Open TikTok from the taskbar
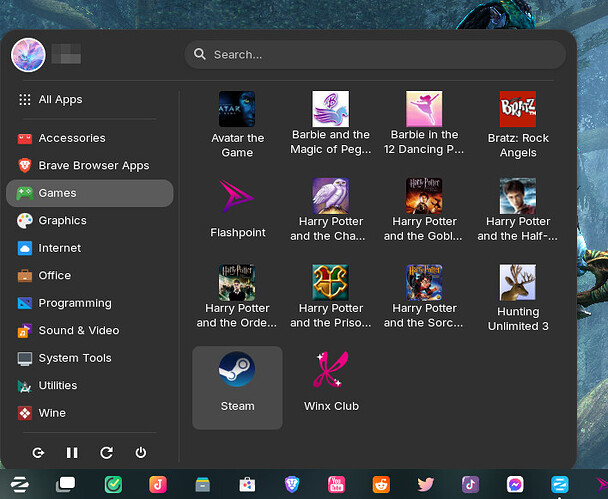 (x=470, y=484)
